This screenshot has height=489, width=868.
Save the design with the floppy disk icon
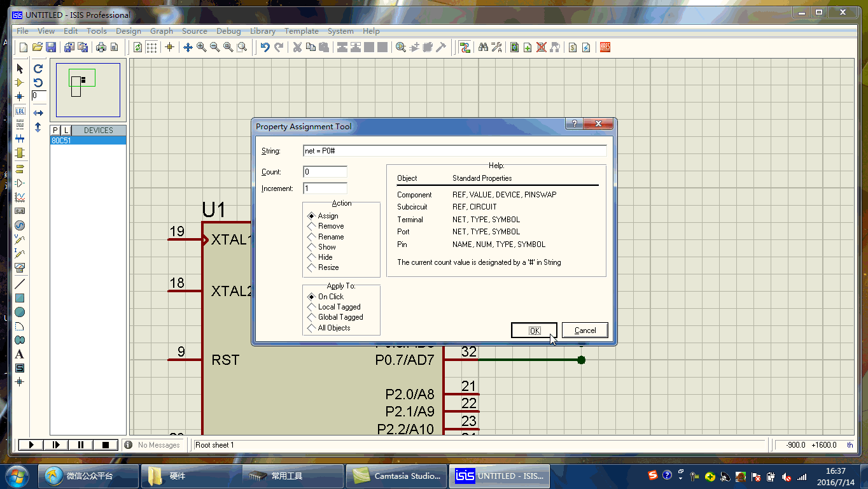click(50, 47)
